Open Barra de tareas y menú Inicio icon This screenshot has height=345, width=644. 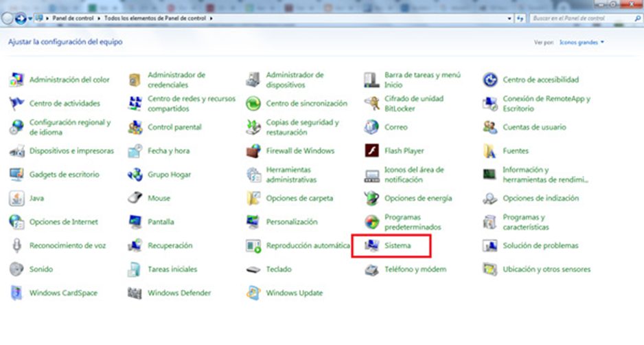point(371,80)
